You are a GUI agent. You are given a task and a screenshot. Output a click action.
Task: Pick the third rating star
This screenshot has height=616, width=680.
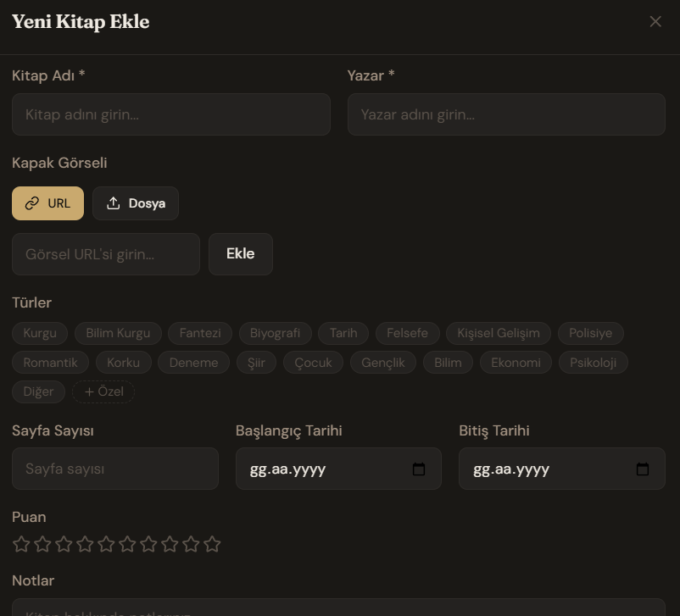click(64, 544)
